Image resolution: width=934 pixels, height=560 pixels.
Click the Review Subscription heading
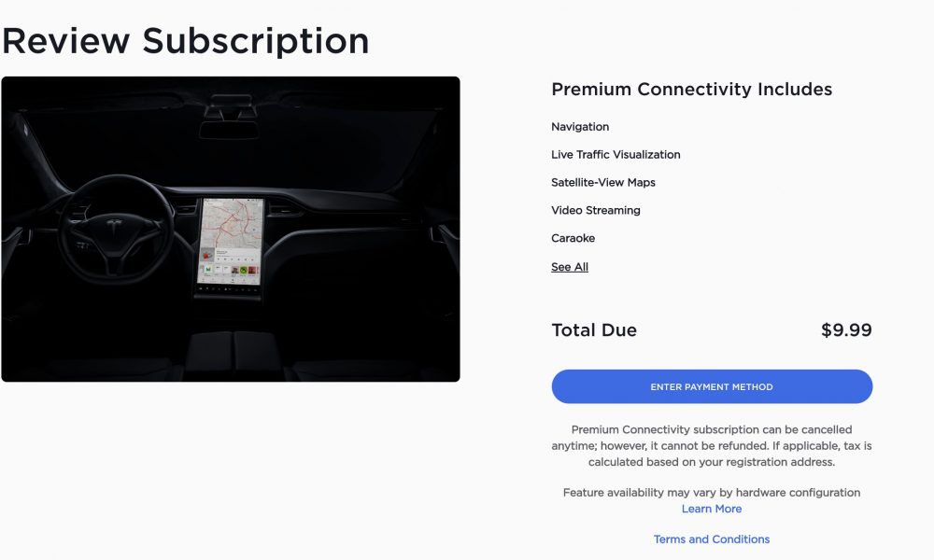point(185,41)
